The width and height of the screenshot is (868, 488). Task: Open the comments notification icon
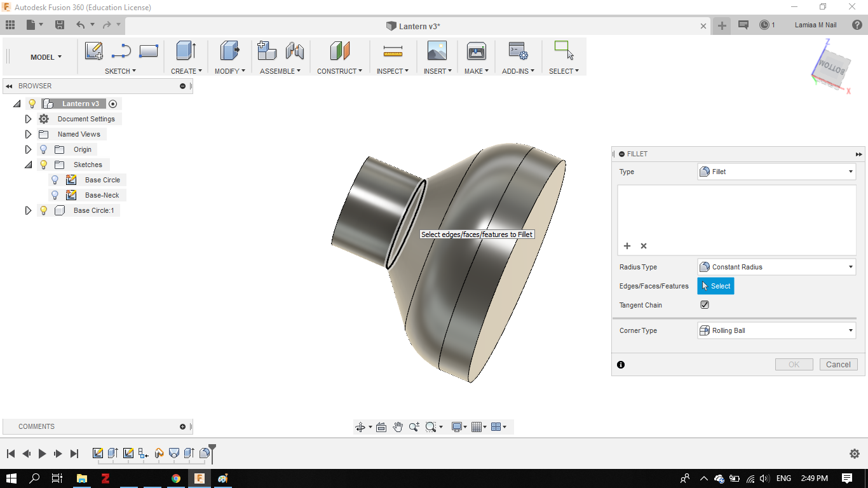click(743, 25)
